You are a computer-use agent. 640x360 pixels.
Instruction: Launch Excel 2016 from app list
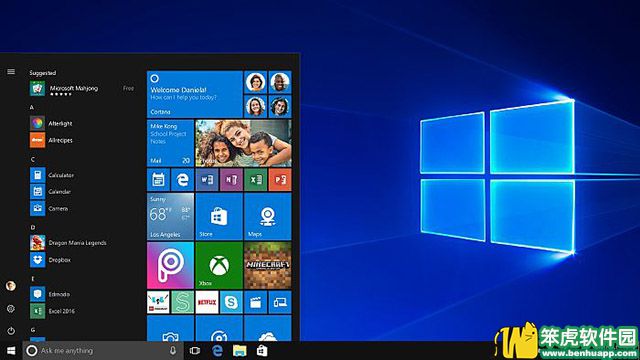coord(52,311)
